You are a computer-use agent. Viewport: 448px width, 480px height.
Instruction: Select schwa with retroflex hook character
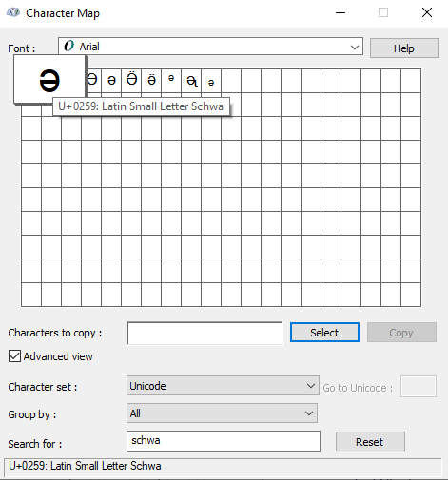[191, 81]
